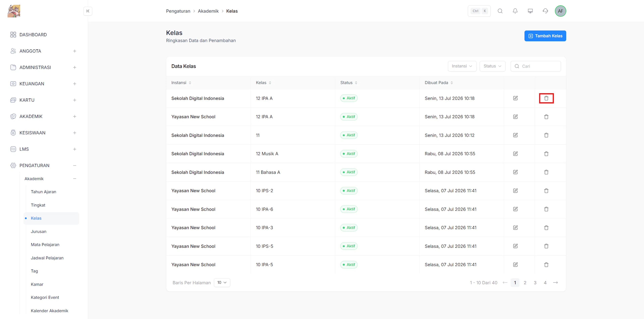Open the Status filter dropdown
The image size is (644, 319).
(492, 66)
